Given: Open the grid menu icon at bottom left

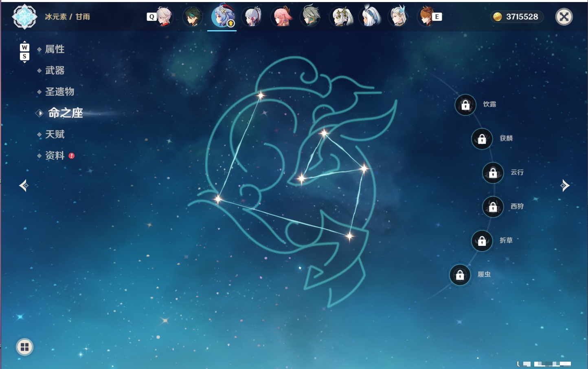Looking at the screenshot, I should click(24, 347).
